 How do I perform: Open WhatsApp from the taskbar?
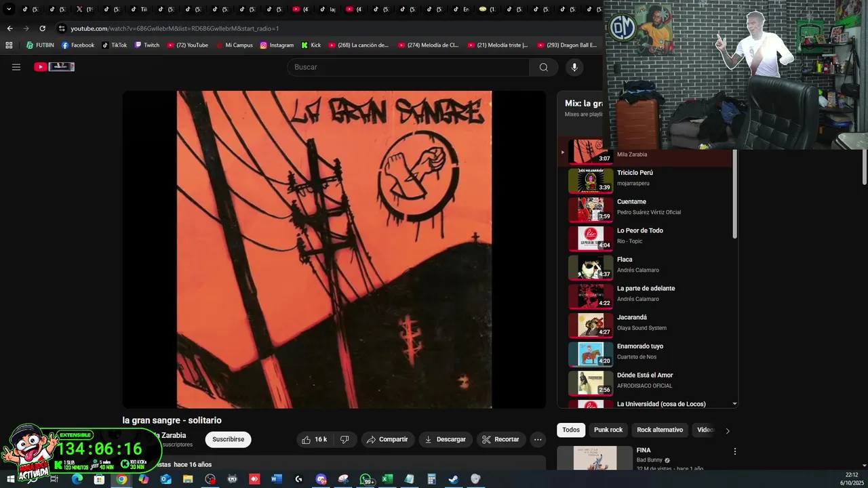click(366, 479)
